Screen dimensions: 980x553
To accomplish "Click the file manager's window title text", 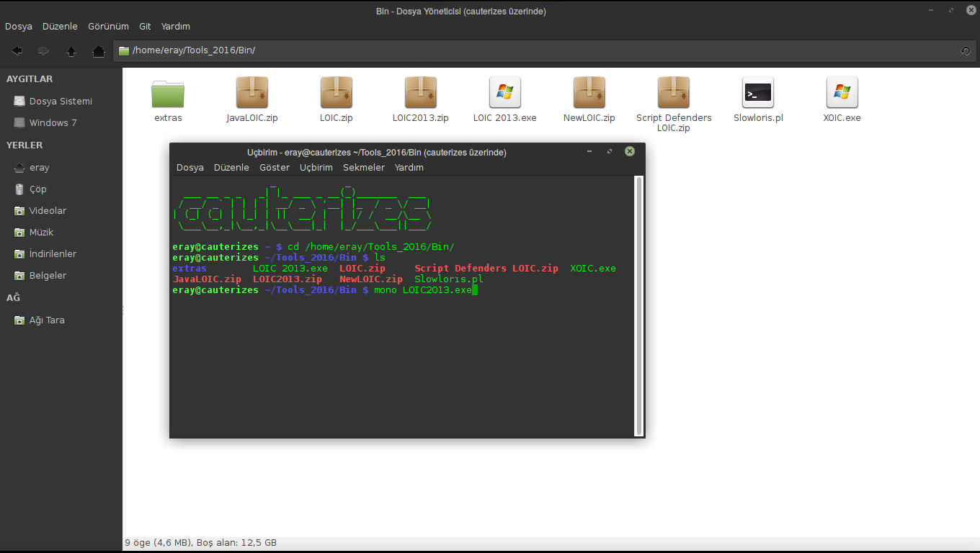I will [x=461, y=11].
